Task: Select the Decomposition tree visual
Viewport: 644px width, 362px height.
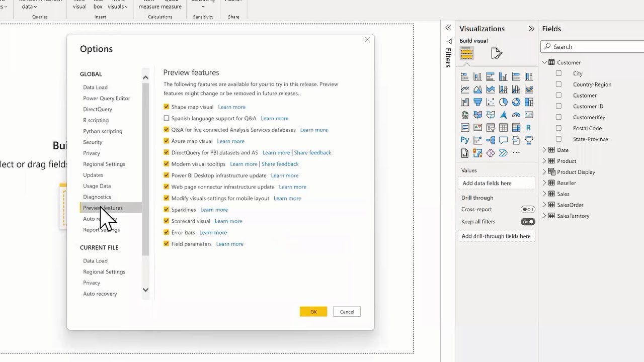Action: [491, 140]
